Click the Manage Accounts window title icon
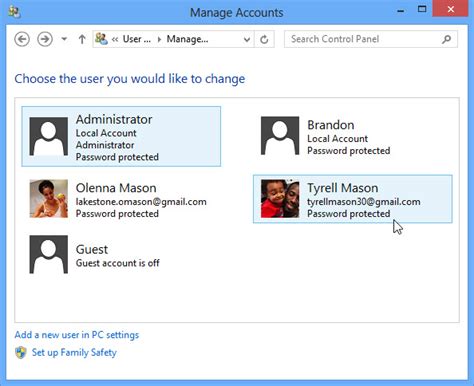 pyautogui.click(x=14, y=12)
